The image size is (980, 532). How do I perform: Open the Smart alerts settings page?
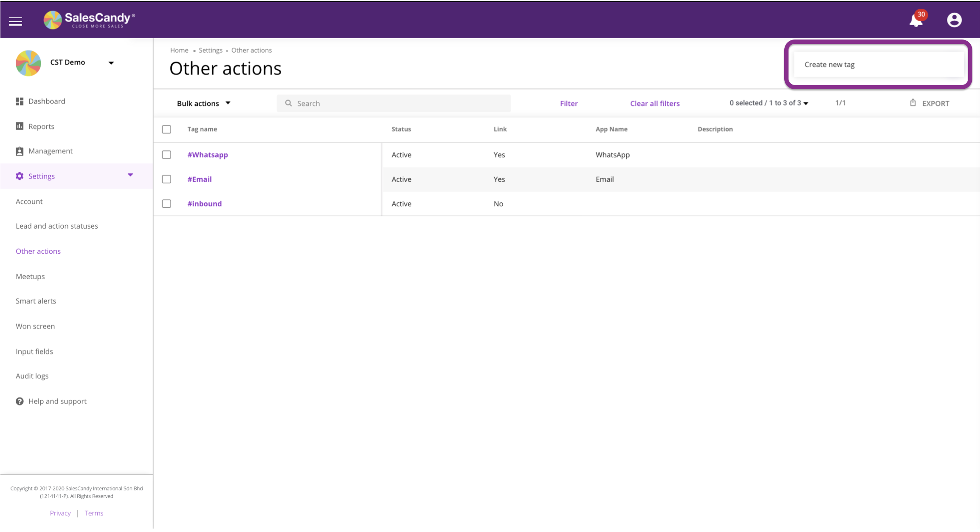pyautogui.click(x=36, y=301)
